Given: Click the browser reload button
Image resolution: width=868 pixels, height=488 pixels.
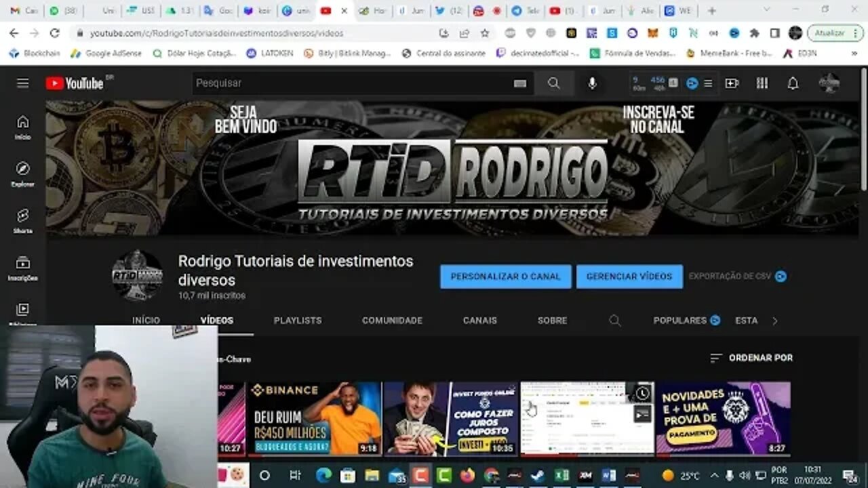Looking at the screenshot, I should [55, 33].
